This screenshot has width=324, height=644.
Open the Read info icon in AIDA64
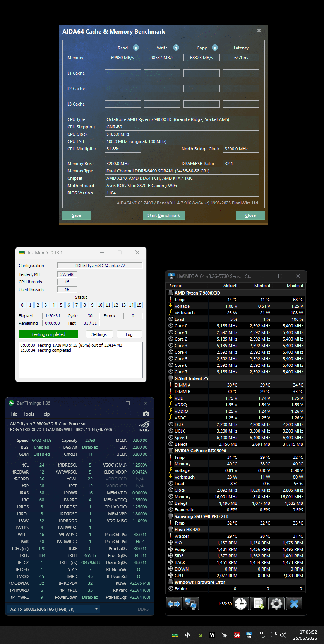tap(136, 48)
